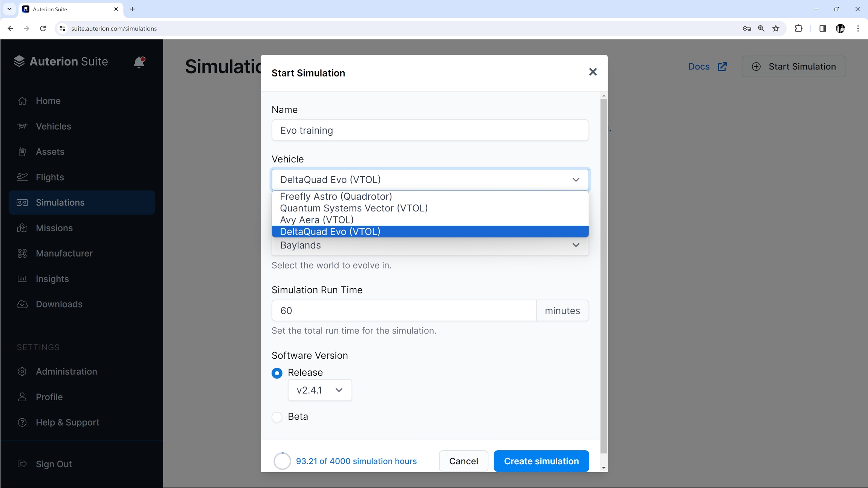The width and height of the screenshot is (868, 488).
Task: Click the Create simulation button
Action: 541,461
